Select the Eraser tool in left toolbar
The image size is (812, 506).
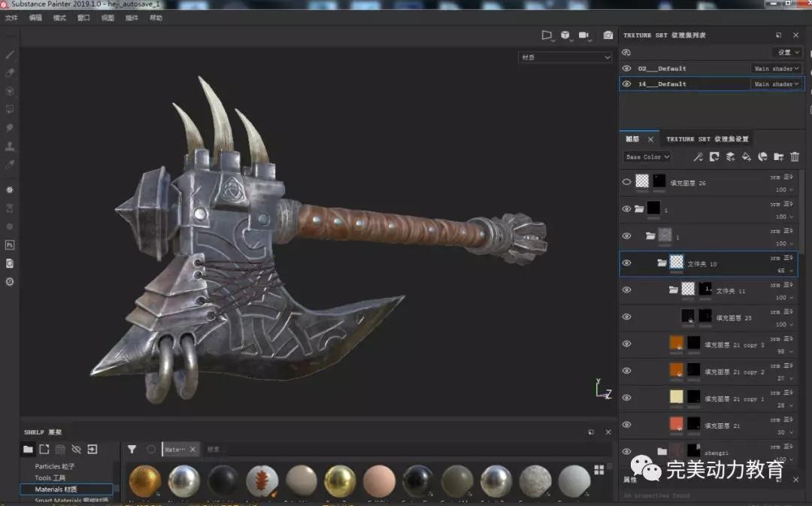(10, 73)
